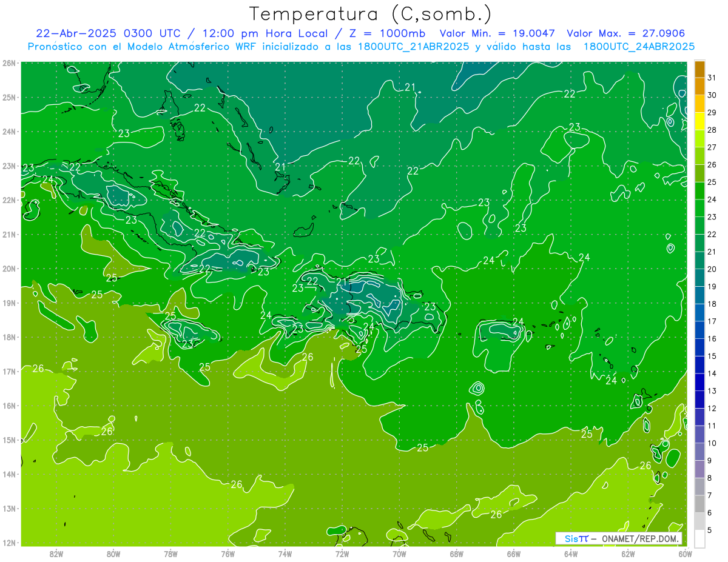Click the gray swatch between 6 and 7
Screen dimensions: 728x562
[x=699, y=504]
